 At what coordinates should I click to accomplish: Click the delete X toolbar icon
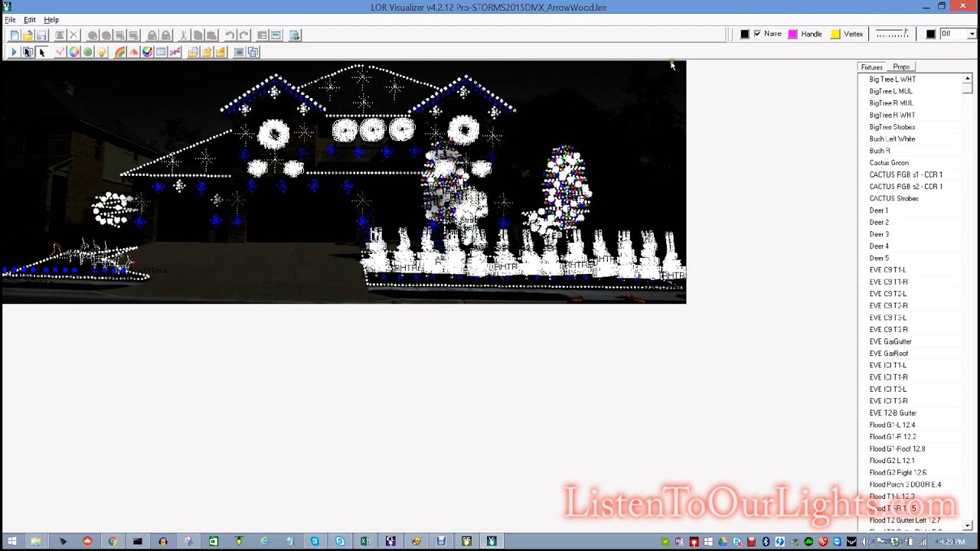click(x=73, y=35)
